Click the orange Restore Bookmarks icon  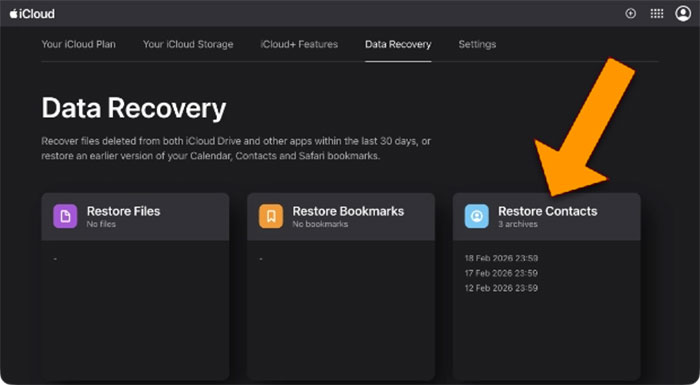271,217
